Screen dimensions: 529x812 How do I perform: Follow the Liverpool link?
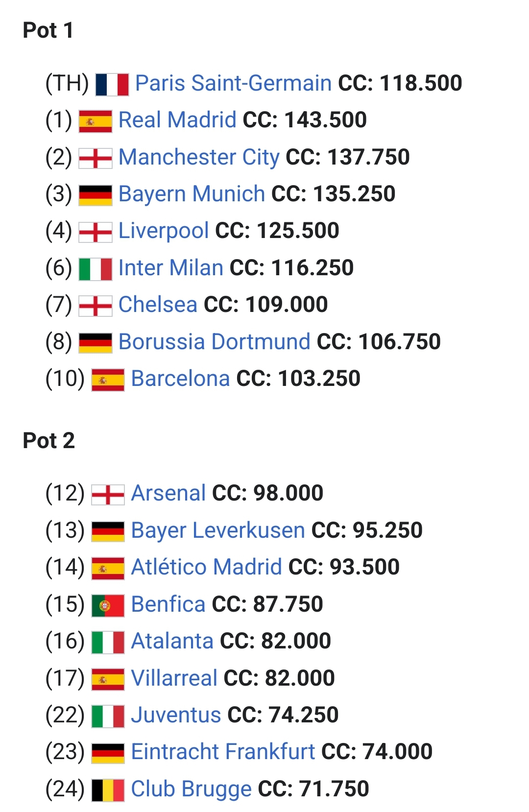(x=164, y=231)
